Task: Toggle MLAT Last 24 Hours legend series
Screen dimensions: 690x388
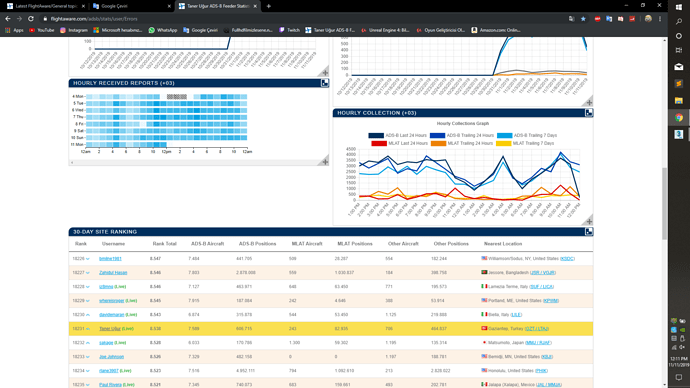Action: point(399,143)
